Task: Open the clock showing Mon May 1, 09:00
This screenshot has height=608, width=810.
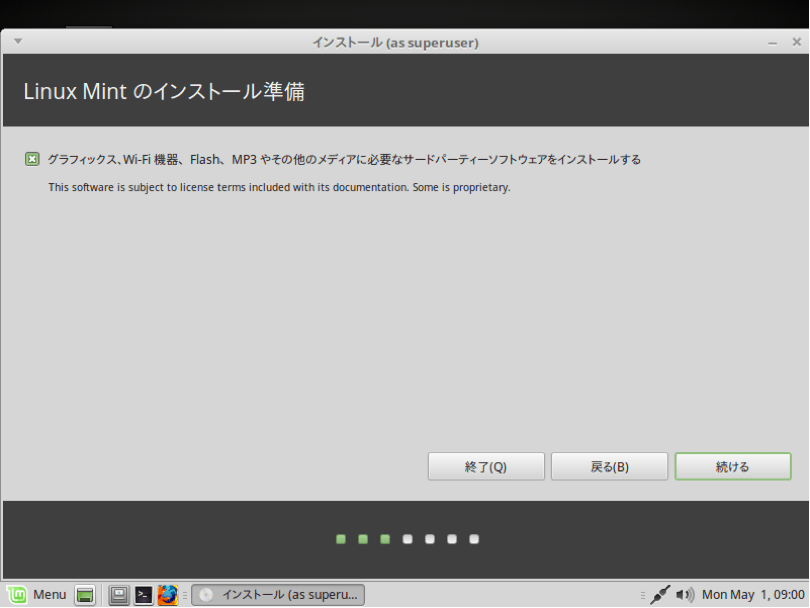Action: [753, 595]
